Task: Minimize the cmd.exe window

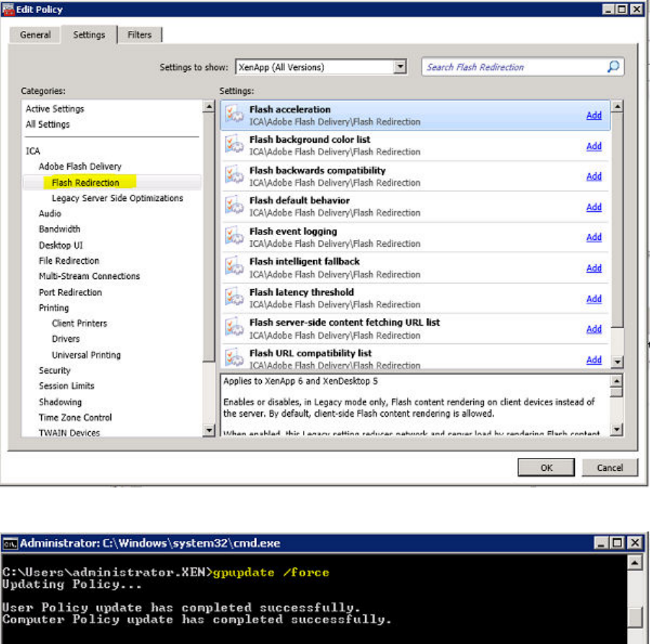Action: 601,542
